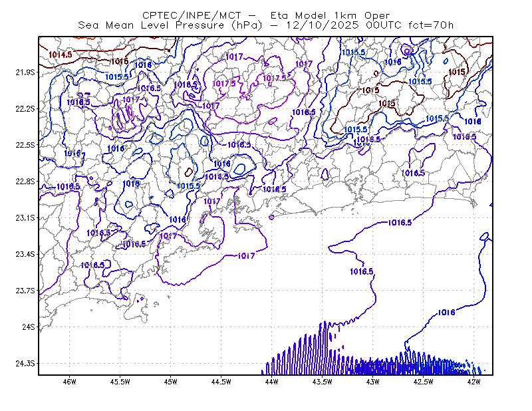The height and width of the screenshot is (411, 532).
Task: Click the 45.5W longitude axis label
Action: pyautogui.click(x=120, y=382)
